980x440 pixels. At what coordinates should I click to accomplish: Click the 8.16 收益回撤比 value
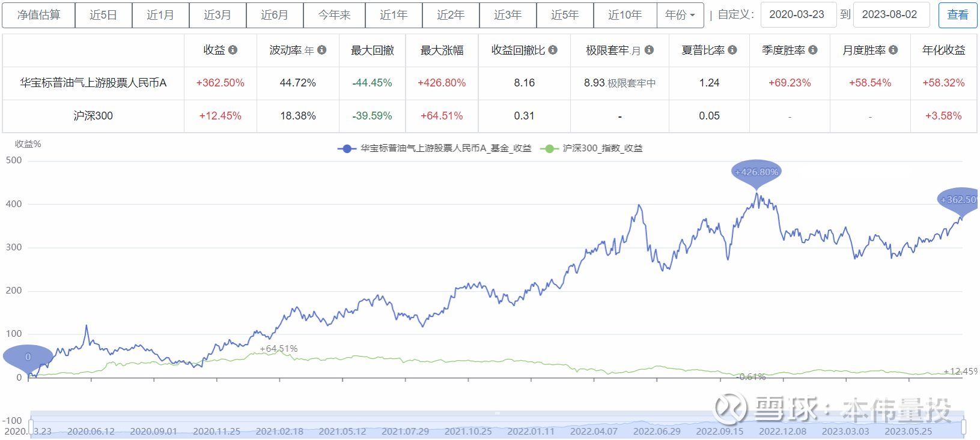coord(525,83)
